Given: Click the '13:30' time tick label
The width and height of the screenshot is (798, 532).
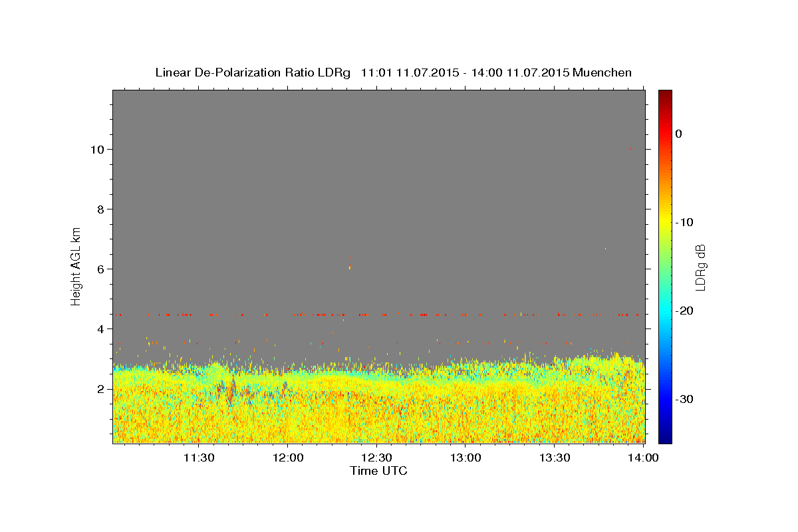Looking at the screenshot, I should 555,458.
